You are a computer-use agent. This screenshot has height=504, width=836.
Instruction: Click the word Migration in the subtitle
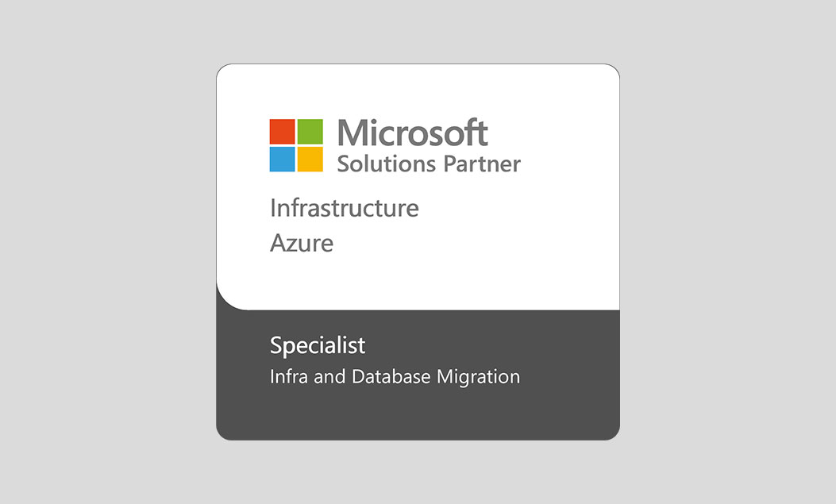click(478, 376)
